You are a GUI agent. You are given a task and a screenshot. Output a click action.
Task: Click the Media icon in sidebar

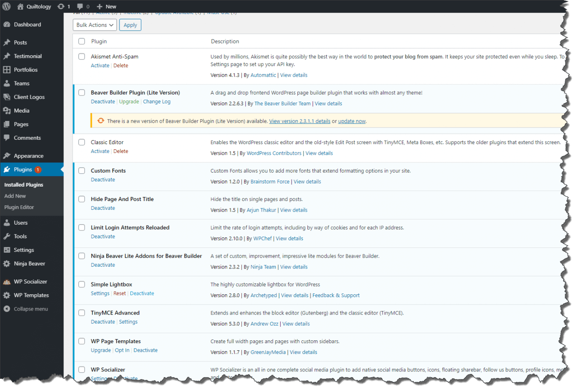[7, 110]
